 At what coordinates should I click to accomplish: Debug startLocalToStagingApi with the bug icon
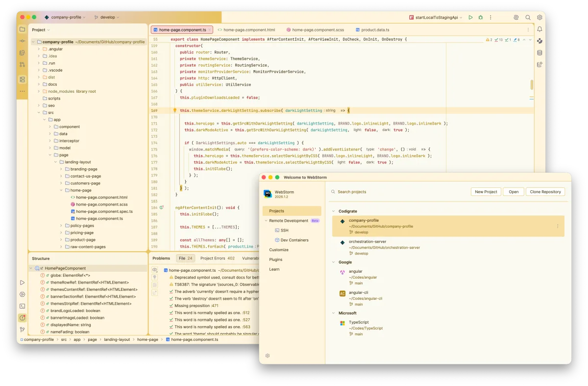[481, 17]
